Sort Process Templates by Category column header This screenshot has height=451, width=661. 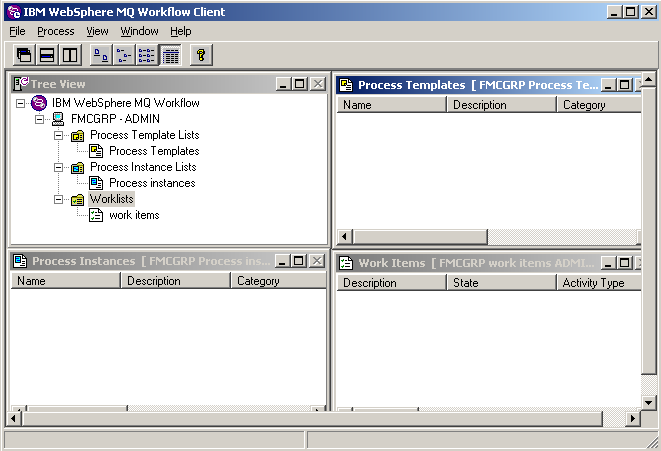599,105
